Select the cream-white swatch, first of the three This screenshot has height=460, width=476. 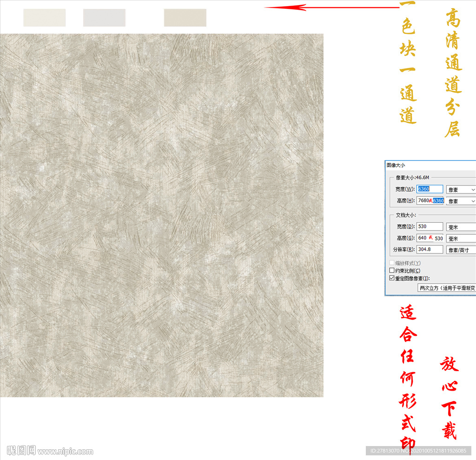point(44,18)
